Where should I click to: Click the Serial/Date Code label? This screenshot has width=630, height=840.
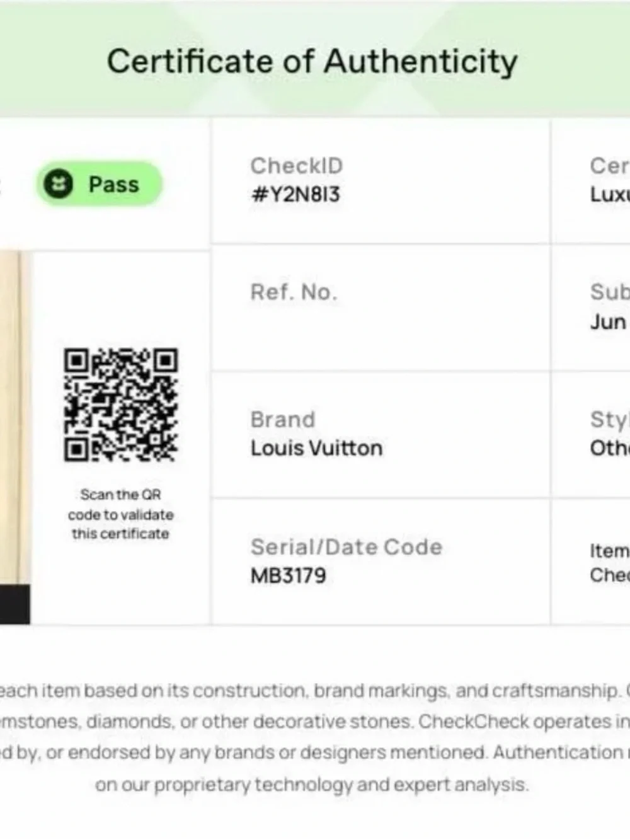pyautogui.click(x=346, y=547)
